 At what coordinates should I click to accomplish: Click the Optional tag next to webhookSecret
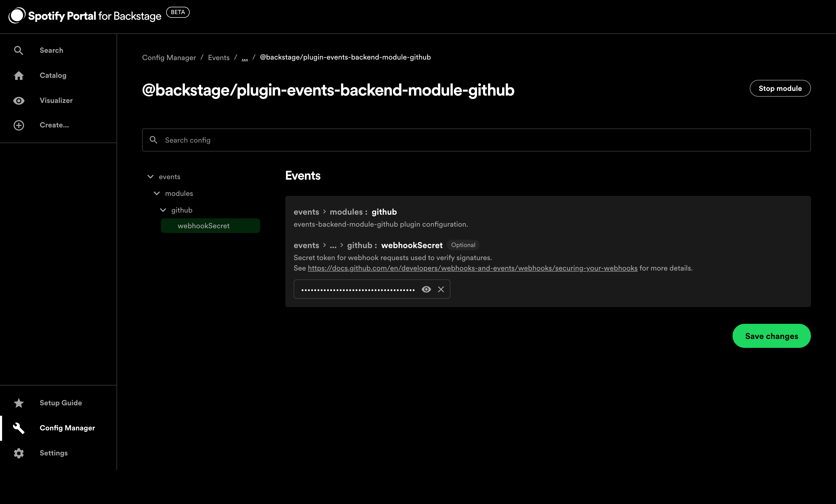pyautogui.click(x=463, y=245)
